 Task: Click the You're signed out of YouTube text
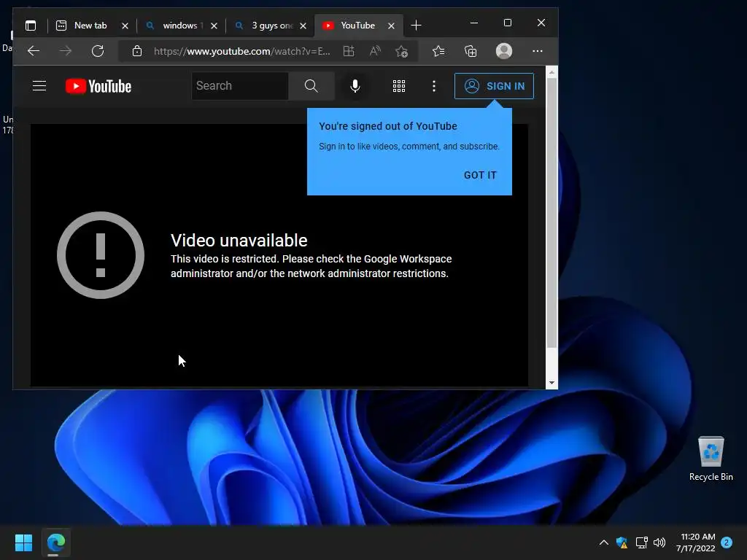pyautogui.click(x=388, y=126)
